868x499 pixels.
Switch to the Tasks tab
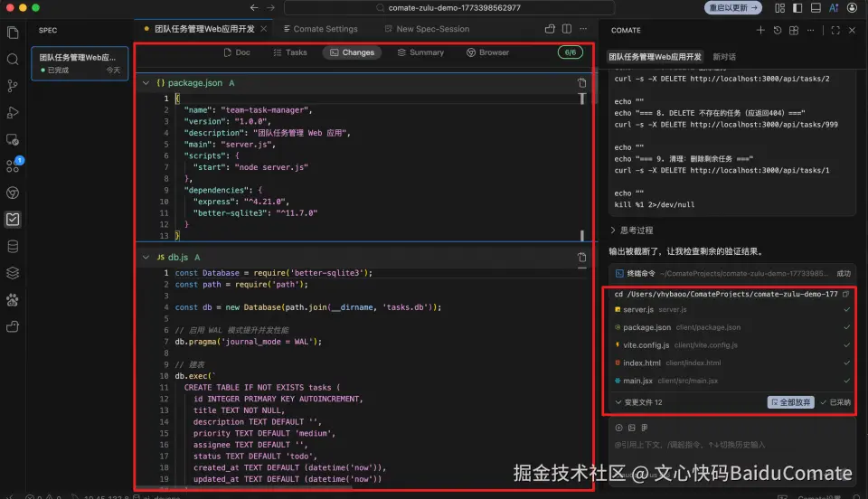(289, 52)
